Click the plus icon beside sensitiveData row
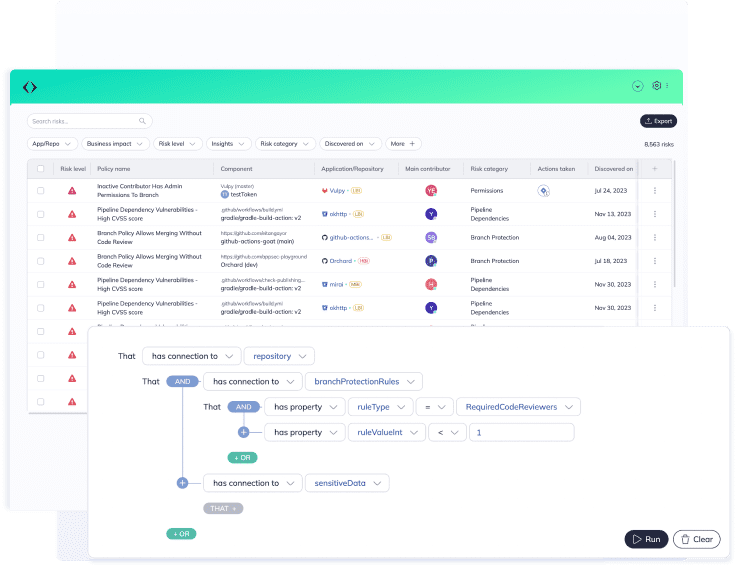 (182, 483)
